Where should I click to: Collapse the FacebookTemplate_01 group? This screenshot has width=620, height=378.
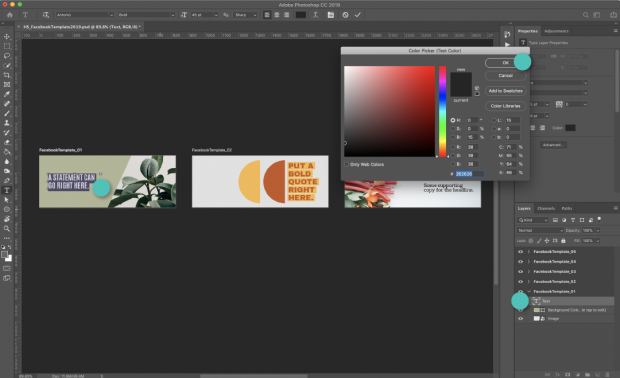(x=529, y=291)
